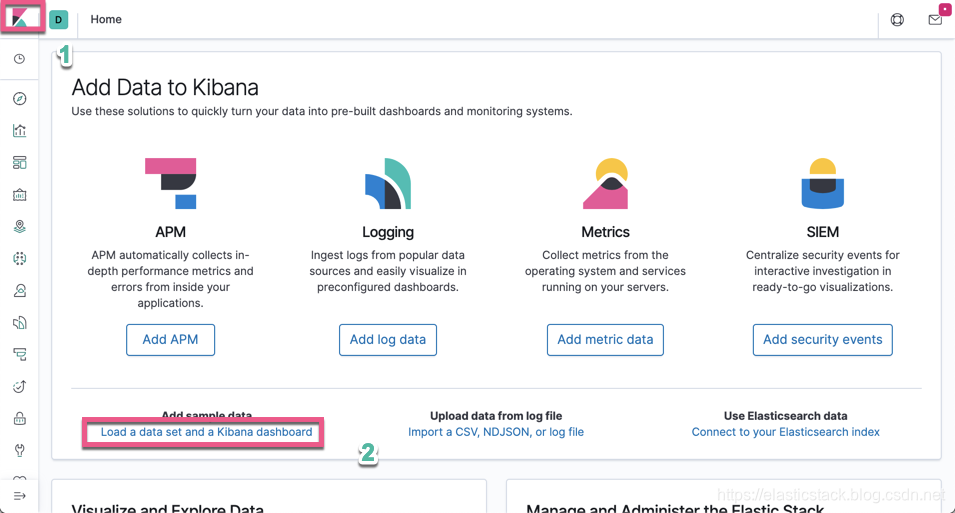Click the Add metric data button
The width and height of the screenshot is (955, 513).
click(605, 340)
